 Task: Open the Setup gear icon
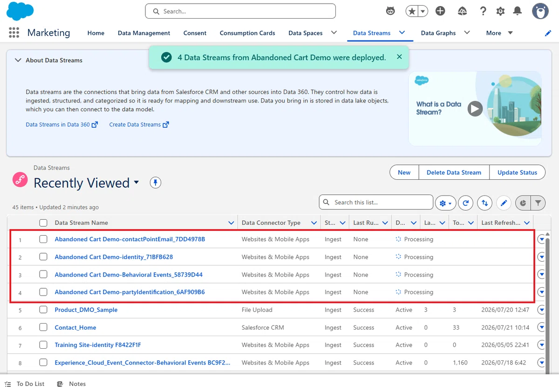click(500, 11)
